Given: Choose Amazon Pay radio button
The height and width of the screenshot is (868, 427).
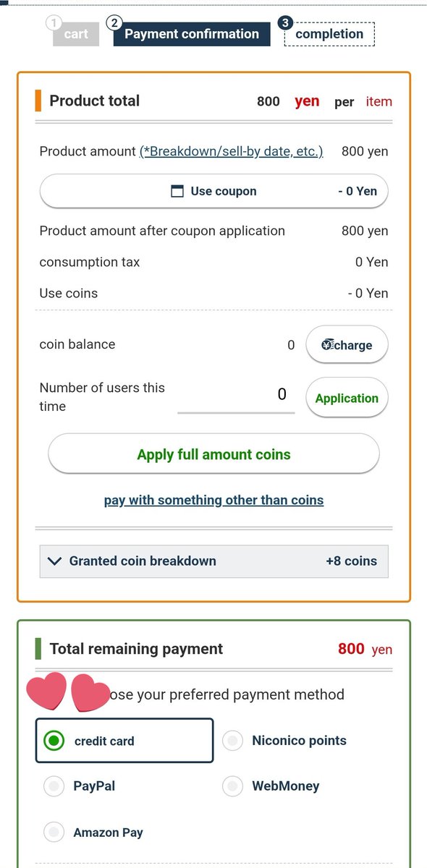Looking at the screenshot, I should click(54, 832).
